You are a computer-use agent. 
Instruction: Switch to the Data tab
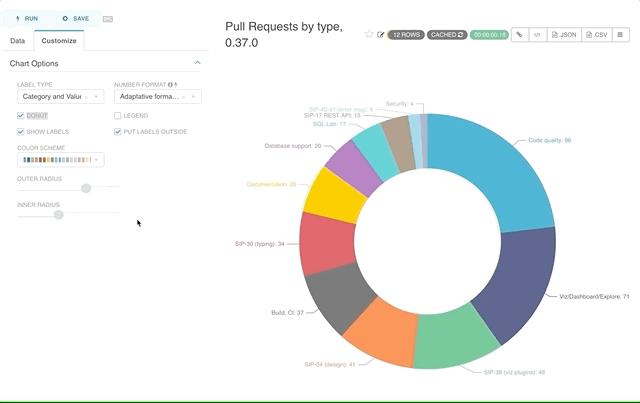18,41
